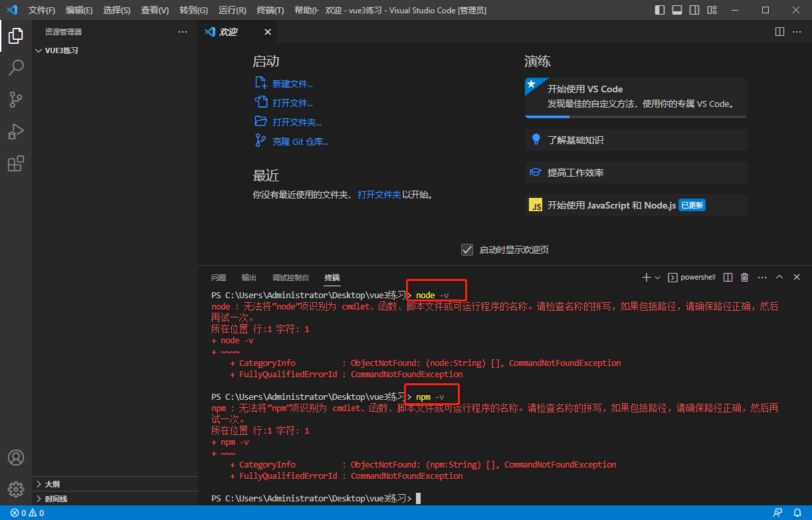Open the 查看(V) menu

point(155,10)
